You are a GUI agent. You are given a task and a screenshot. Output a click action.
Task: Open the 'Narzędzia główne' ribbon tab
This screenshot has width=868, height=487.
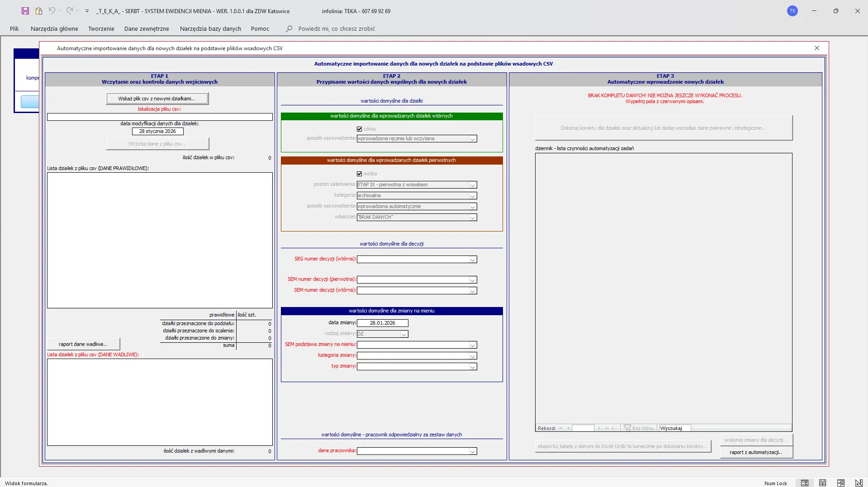coord(54,28)
